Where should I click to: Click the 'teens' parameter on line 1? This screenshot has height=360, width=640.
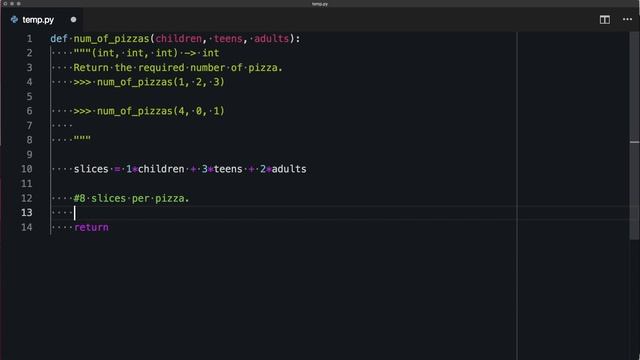(x=228, y=39)
